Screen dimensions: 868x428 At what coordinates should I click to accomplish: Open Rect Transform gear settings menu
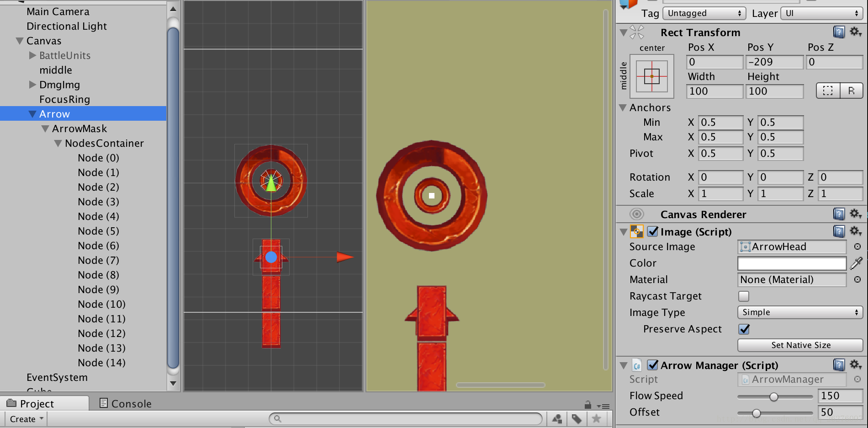(856, 32)
